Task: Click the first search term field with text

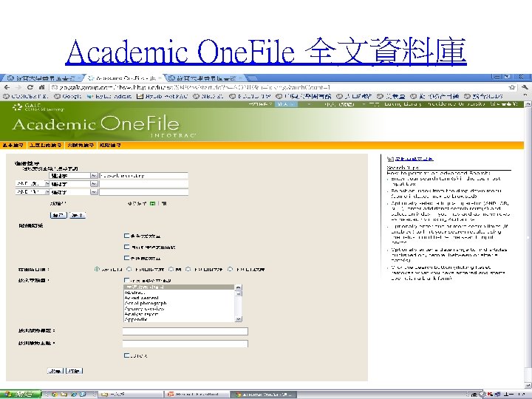Action: [143, 176]
